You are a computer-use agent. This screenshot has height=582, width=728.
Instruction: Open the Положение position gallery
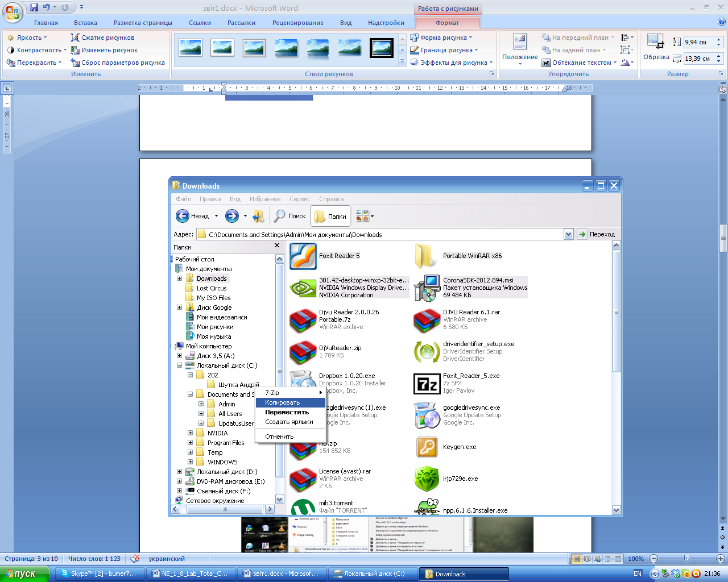tap(520, 49)
